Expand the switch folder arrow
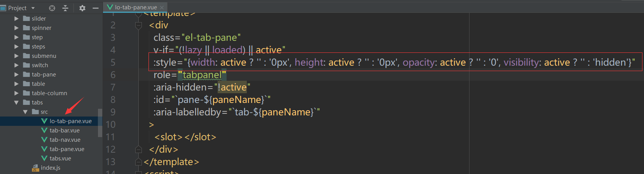This screenshot has width=644, height=174. [x=16, y=65]
